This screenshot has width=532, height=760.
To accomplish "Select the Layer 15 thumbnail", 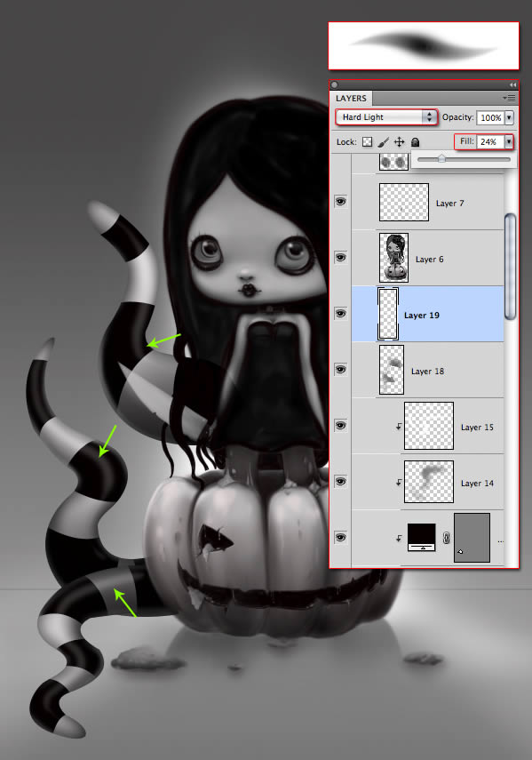I will tap(429, 426).
